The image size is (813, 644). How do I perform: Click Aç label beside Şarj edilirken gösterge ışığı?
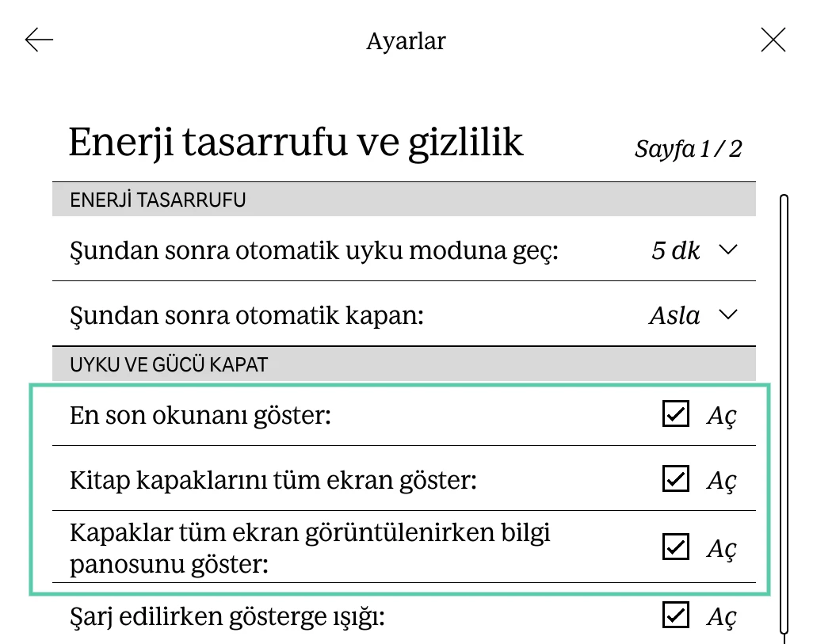tap(721, 616)
